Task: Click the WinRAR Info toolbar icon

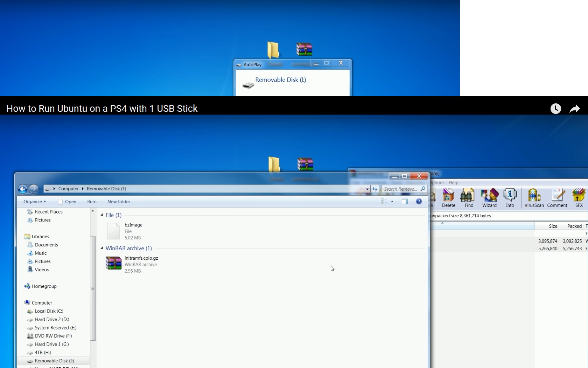Action: pos(510,198)
